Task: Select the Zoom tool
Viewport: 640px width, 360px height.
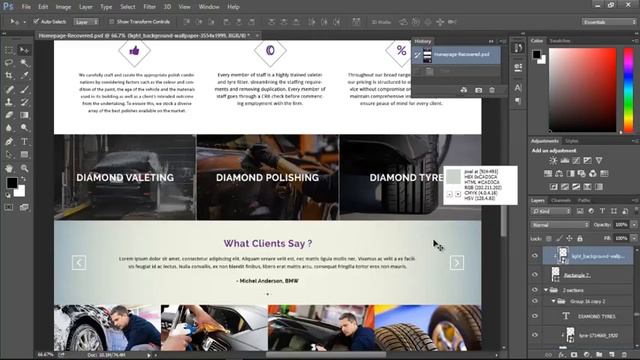Action: pos(24,168)
